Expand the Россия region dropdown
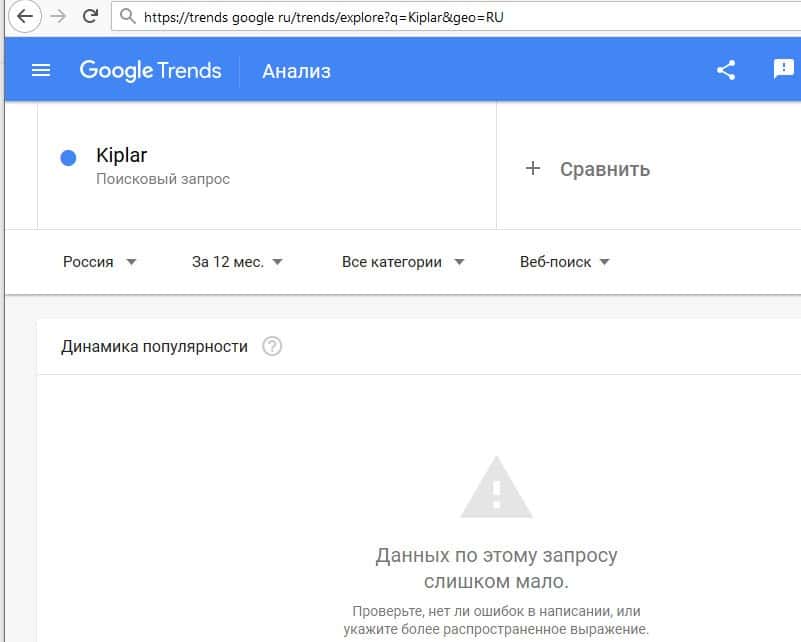 [100, 262]
